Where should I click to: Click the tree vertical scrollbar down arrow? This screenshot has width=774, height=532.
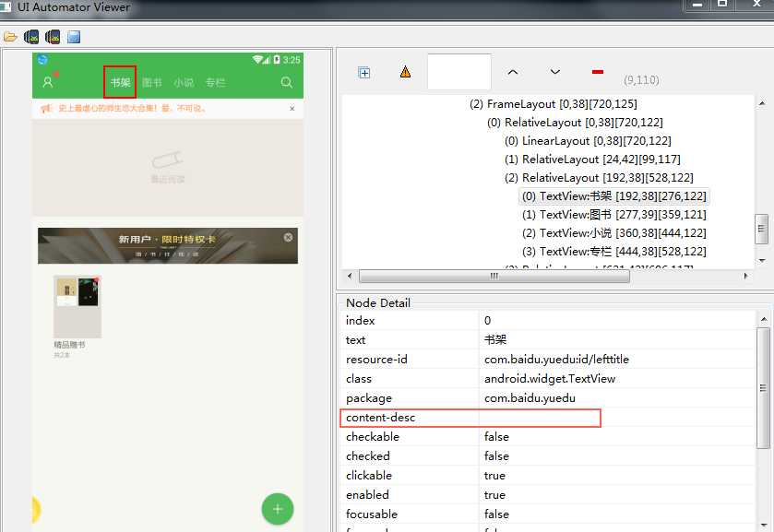coord(762,260)
